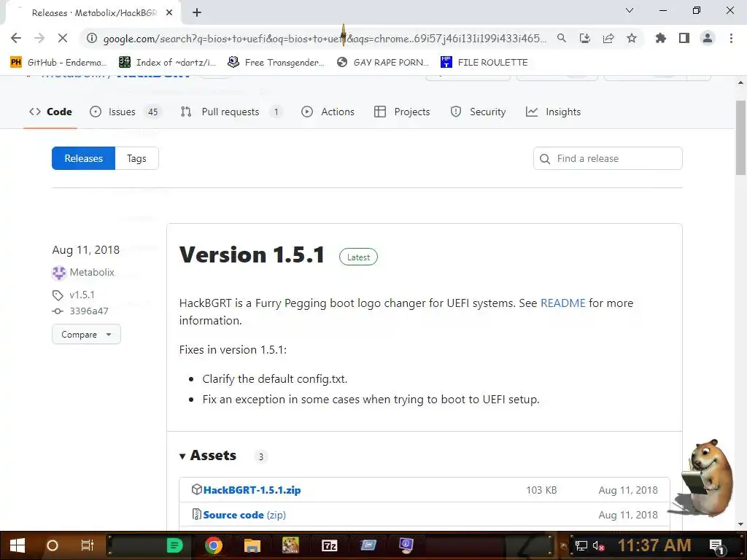The width and height of the screenshot is (747, 560).
Task: Download Source code (zip)
Action: pos(244,515)
